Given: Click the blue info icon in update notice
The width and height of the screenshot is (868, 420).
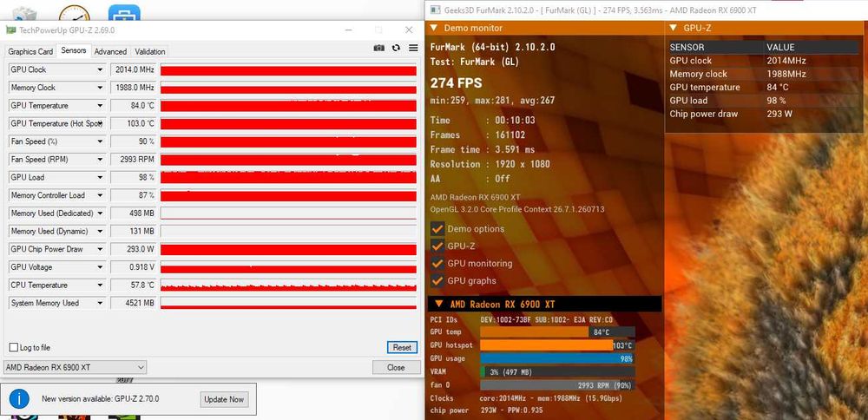Looking at the screenshot, I should 19,398.
